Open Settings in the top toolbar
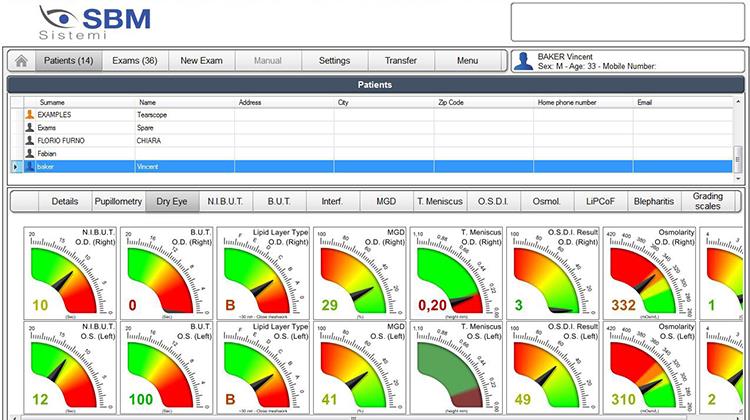 [334, 61]
